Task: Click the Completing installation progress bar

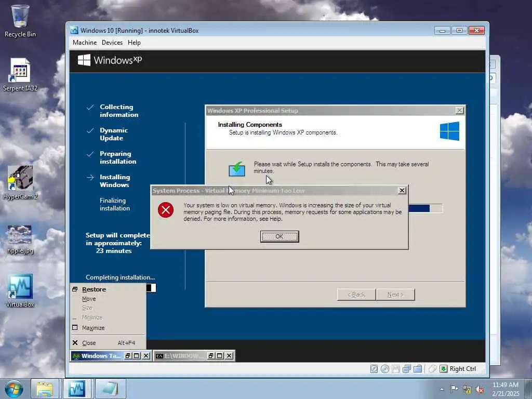Action: (x=151, y=288)
